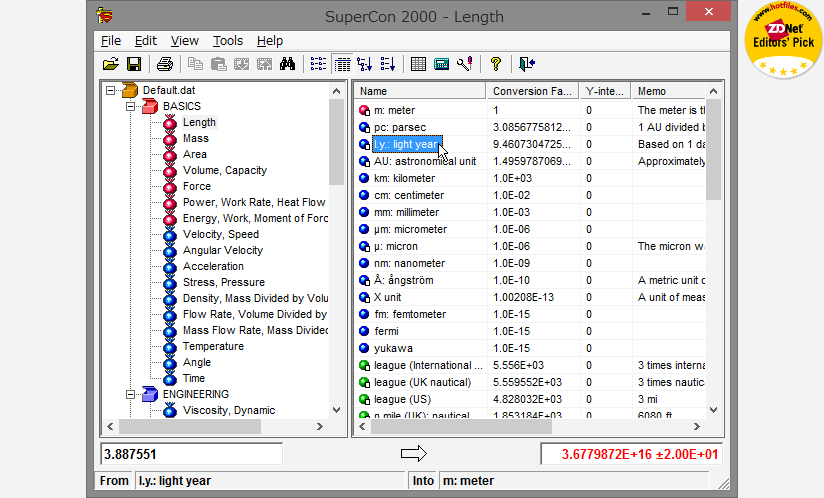Click the unit list scroll down arrow

pyautogui.click(x=713, y=410)
